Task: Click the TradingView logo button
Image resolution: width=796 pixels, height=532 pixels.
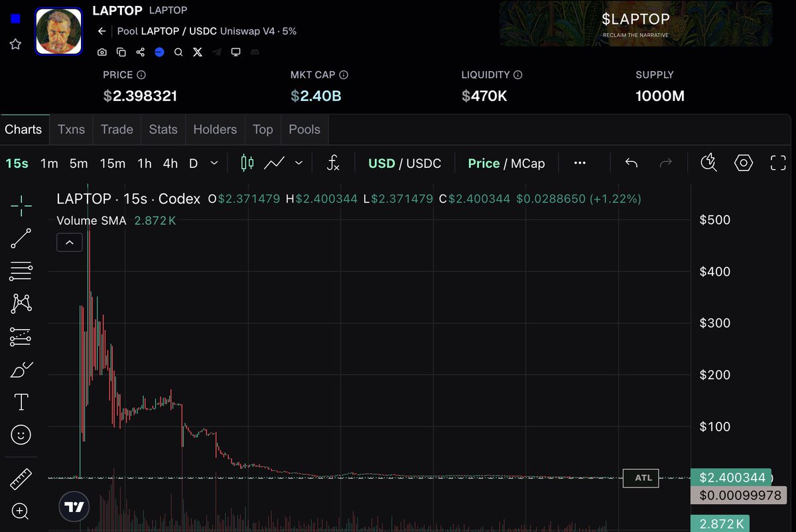Action: click(x=75, y=507)
